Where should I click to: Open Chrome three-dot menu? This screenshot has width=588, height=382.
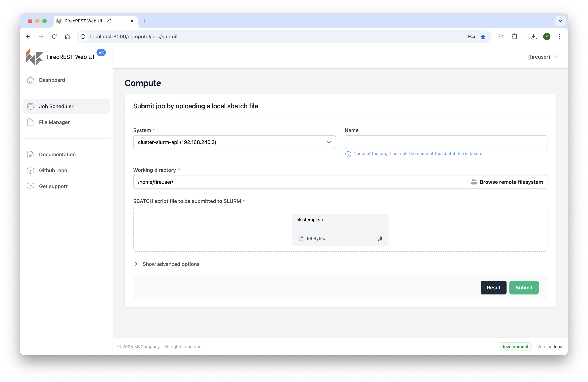coord(560,37)
